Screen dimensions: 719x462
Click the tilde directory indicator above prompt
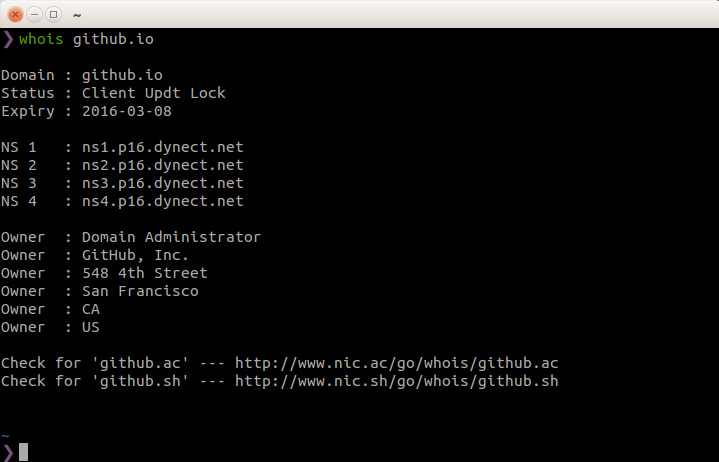point(5,436)
